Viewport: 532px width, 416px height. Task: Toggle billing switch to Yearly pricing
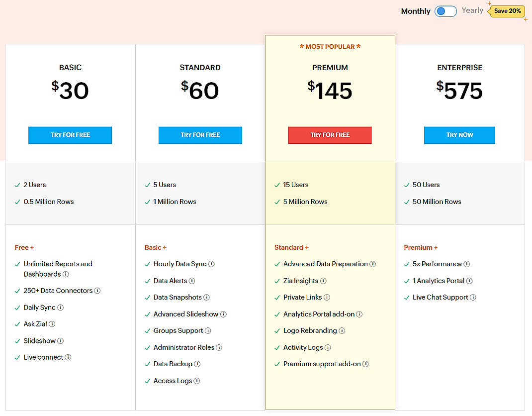pyautogui.click(x=445, y=11)
